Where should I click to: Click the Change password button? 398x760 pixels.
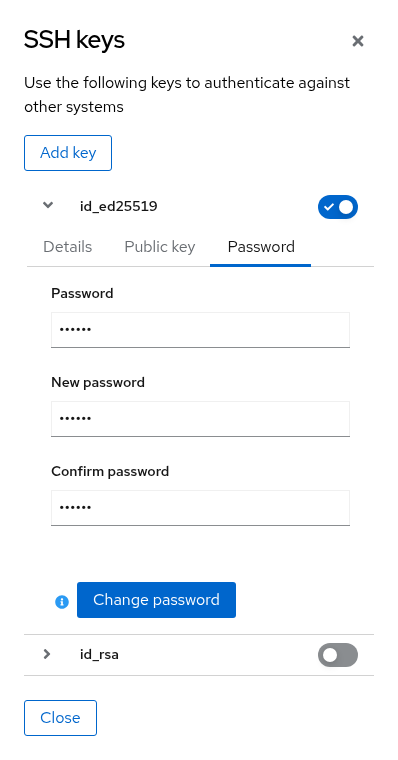(x=156, y=600)
